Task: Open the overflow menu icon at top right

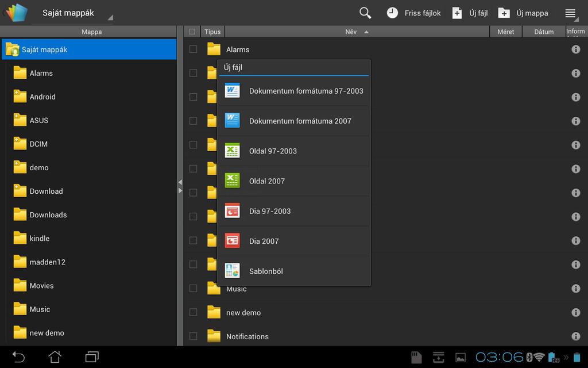Action: click(x=571, y=14)
